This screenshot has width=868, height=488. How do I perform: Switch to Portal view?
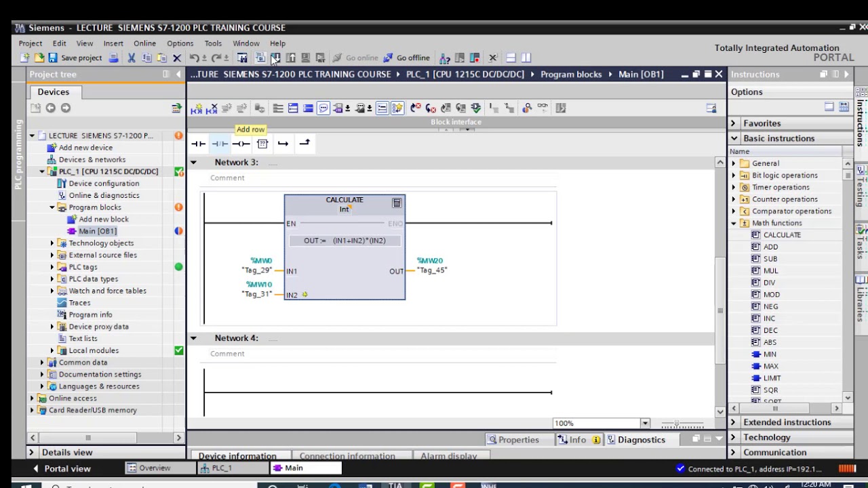point(62,468)
